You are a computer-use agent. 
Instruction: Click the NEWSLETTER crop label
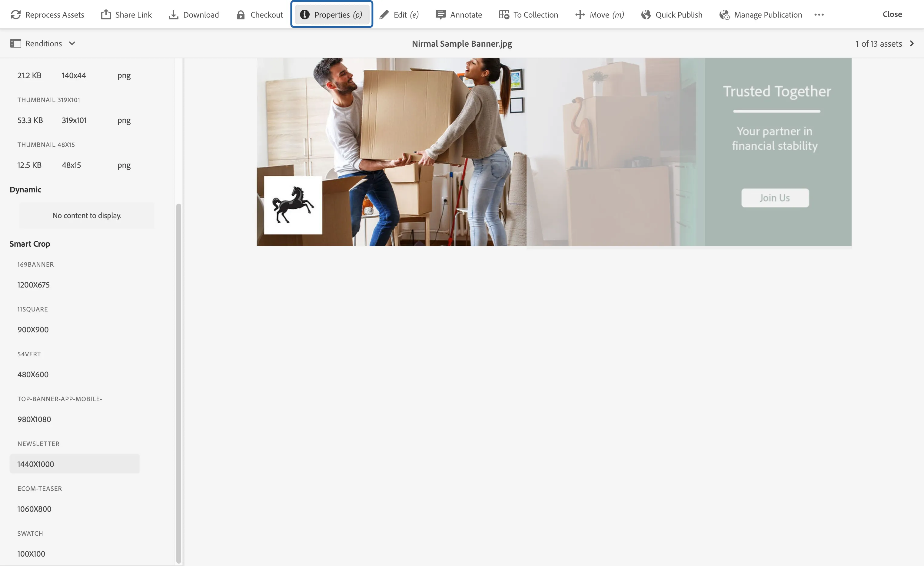38,444
